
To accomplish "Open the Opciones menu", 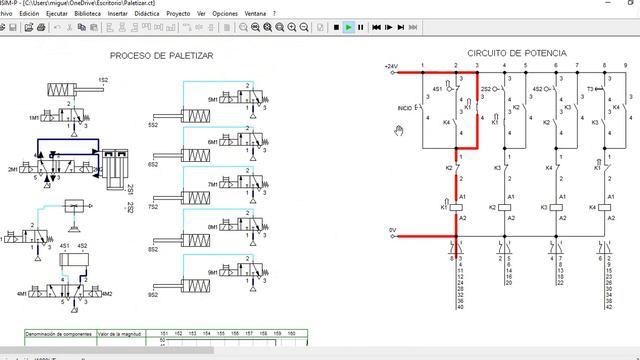I will (x=225, y=13).
